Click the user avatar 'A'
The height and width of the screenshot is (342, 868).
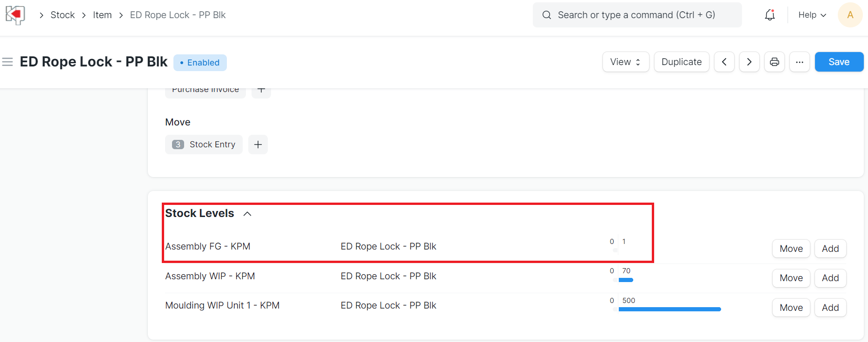click(850, 15)
